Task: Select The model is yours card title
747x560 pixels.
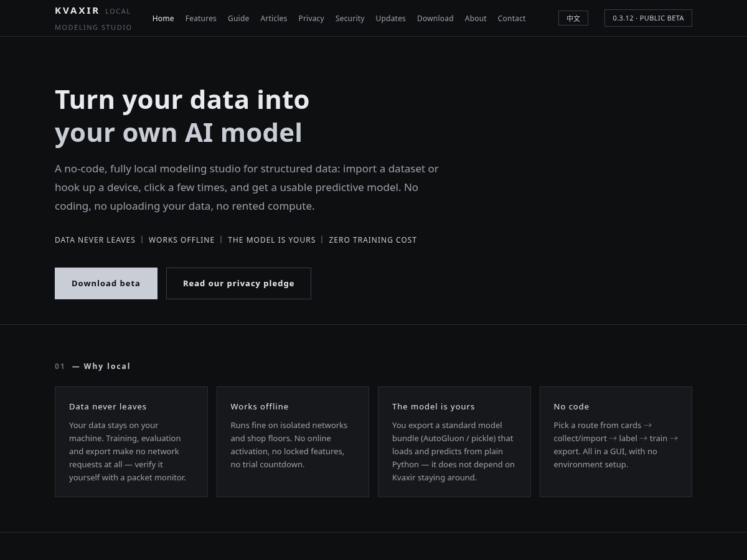Action: click(433, 406)
